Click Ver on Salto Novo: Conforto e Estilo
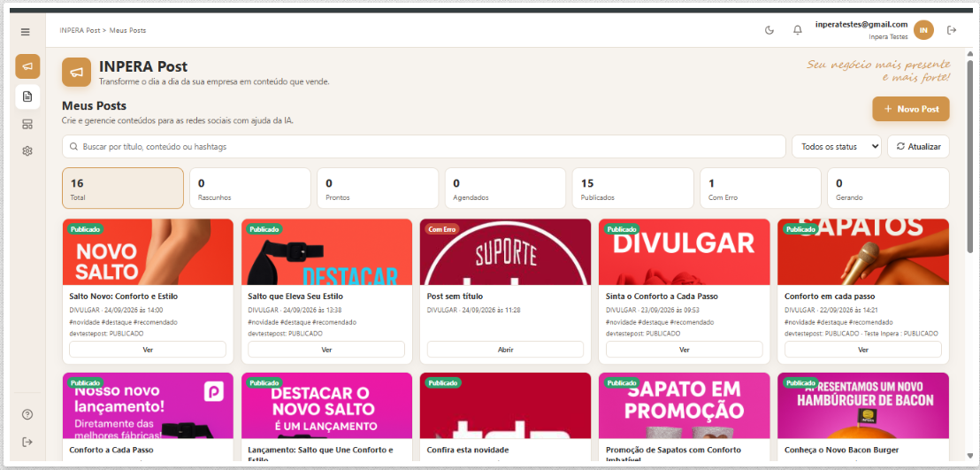 pyautogui.click(x=148, y=350)
